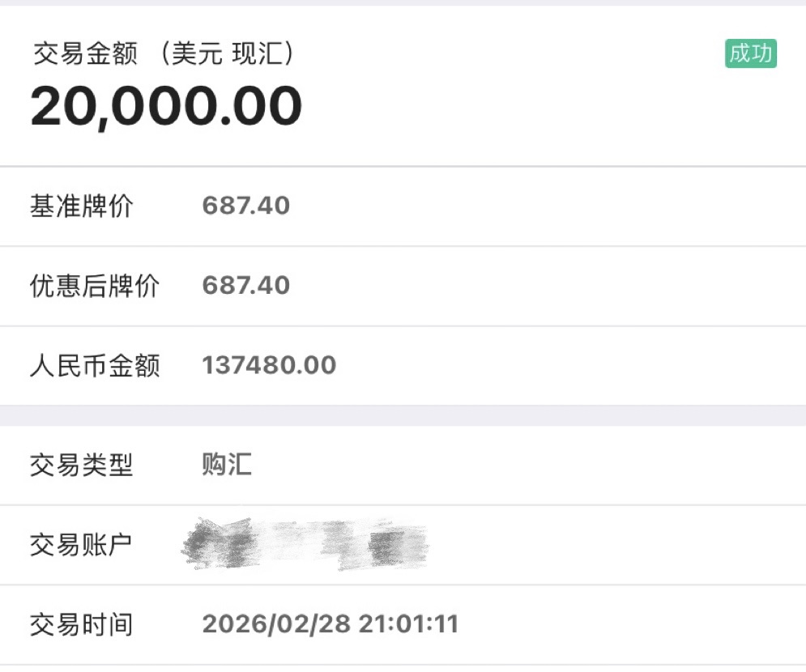
Task: Click the 人民币金额 row label
Action: [95, 365]
